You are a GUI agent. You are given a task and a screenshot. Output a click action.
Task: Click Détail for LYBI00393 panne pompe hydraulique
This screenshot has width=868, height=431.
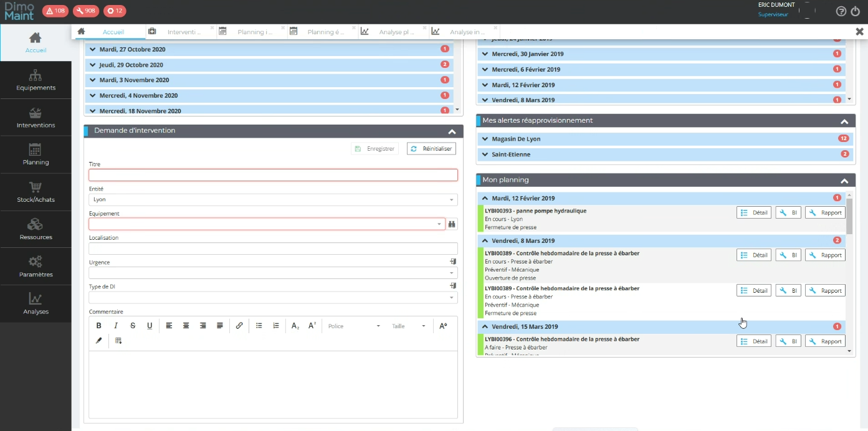coord(754,213)
